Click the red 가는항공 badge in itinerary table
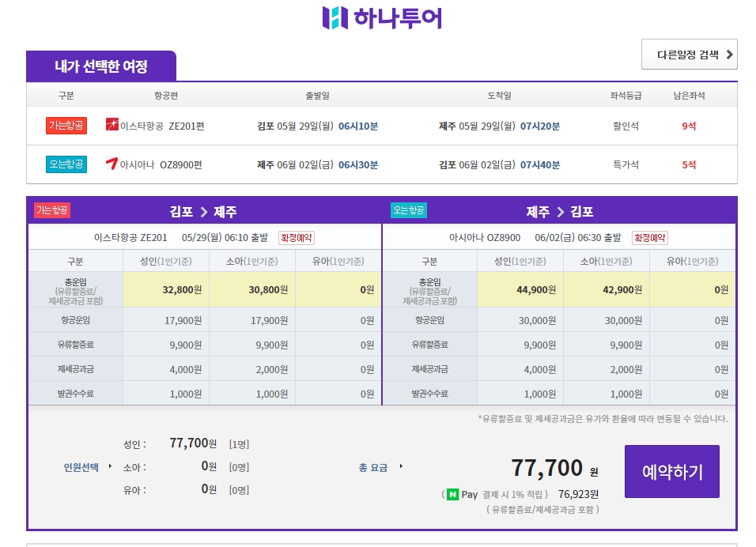The width and height of the screenshot is (756, 547). coord(66,126)
